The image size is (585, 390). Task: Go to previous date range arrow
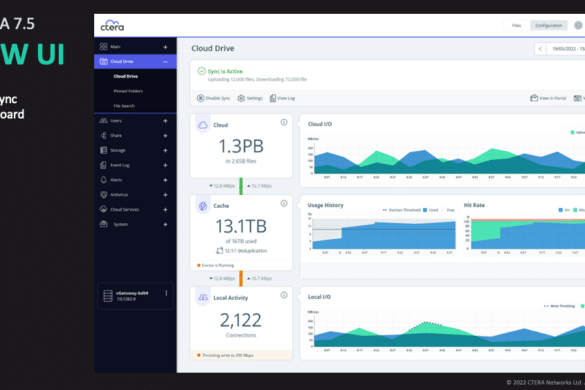tap(540, 49)
